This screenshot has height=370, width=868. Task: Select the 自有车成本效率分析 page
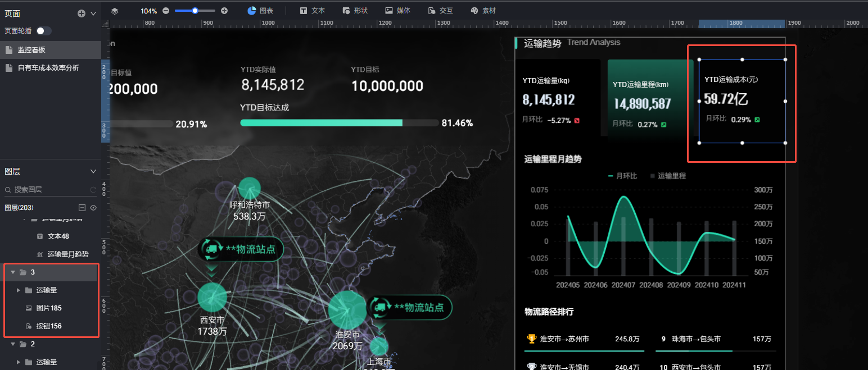click(48, 68)
